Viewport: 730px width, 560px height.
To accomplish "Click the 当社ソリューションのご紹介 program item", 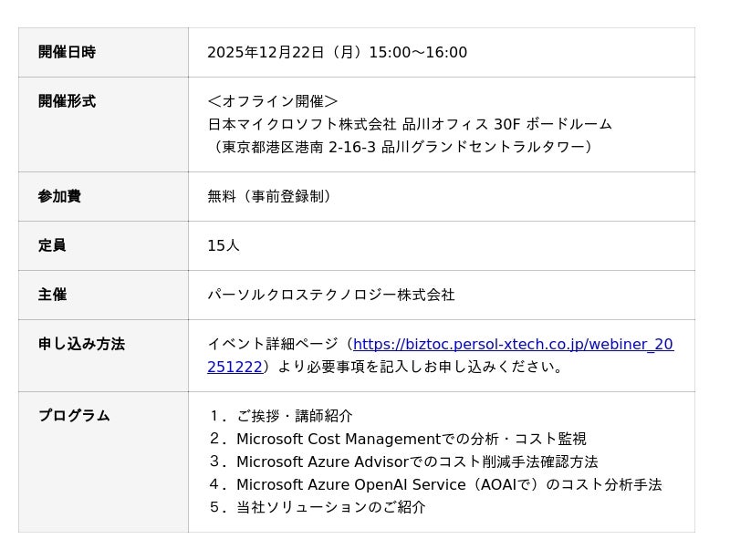I will (330, 507).
